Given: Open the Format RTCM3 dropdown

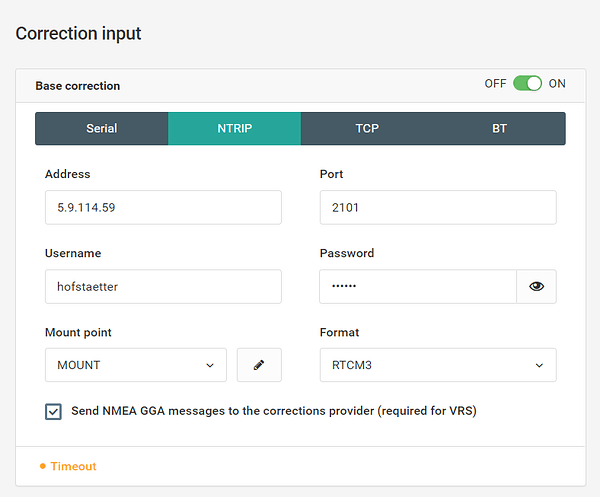Looking at the screenshot, I should [x=438, y=365].
